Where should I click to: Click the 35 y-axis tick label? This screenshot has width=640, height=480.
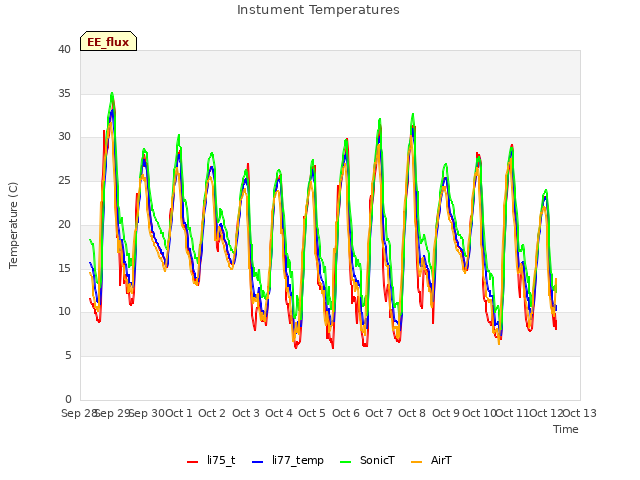64,93
